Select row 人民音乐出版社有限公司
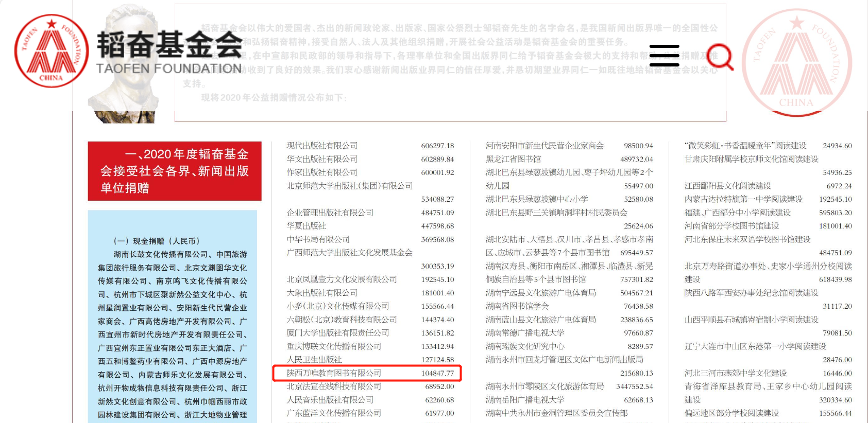 pyautogui.click(x=370, y=400)
